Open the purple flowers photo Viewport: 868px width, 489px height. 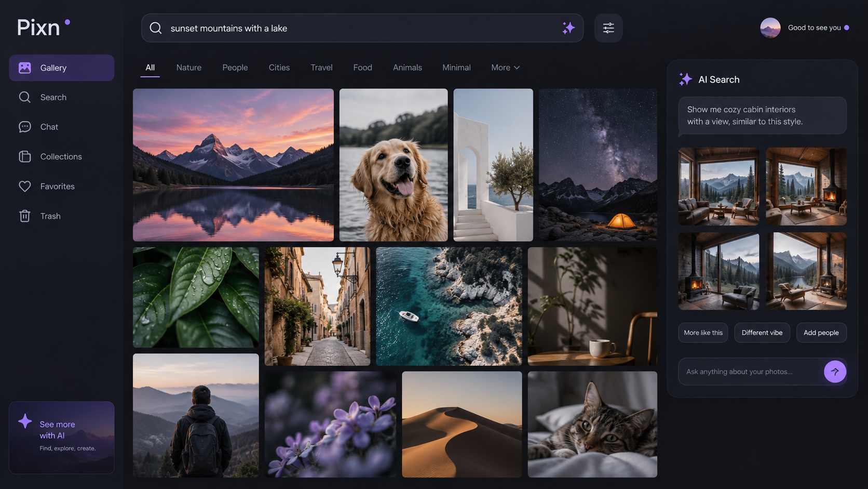[x=330, y=424]
